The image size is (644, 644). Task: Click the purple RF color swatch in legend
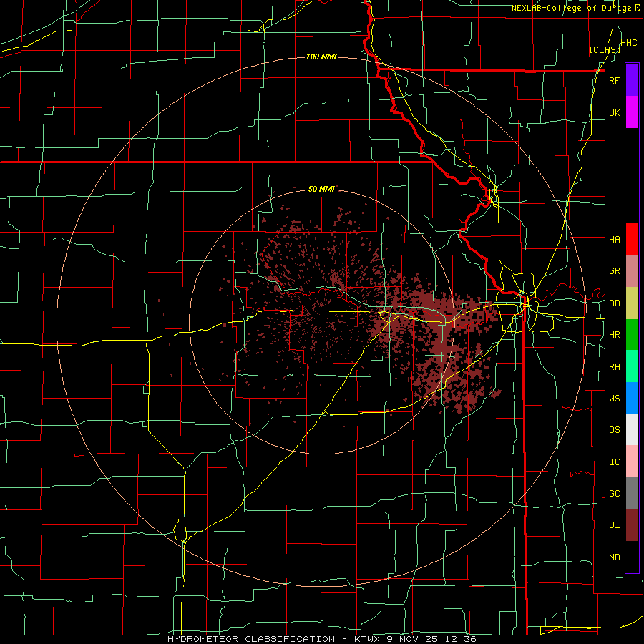(632, 80)
